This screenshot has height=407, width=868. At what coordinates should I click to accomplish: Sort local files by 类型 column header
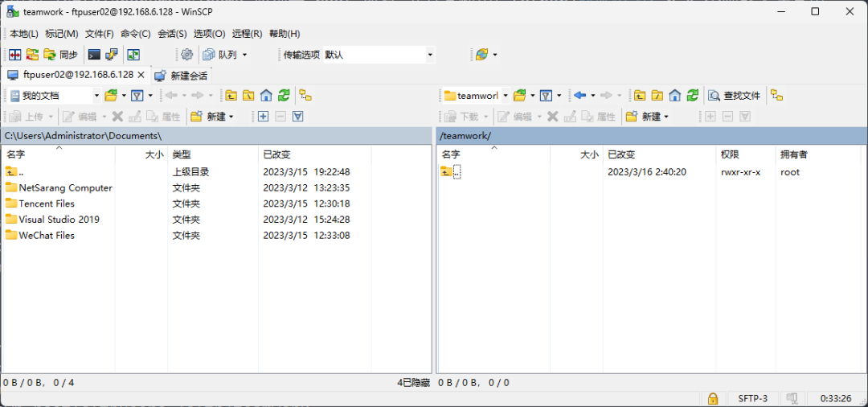[x=213, y=155]
